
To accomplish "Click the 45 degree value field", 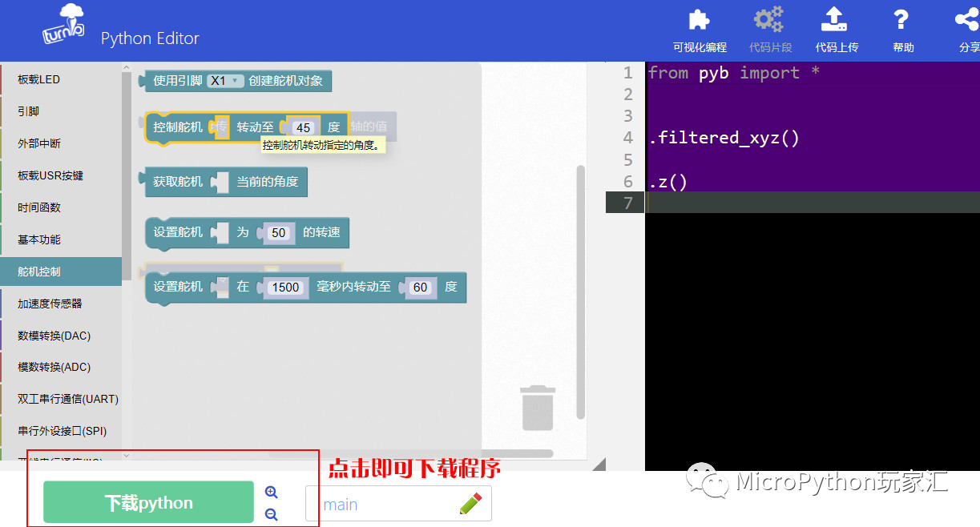I will tap(303, 127).
